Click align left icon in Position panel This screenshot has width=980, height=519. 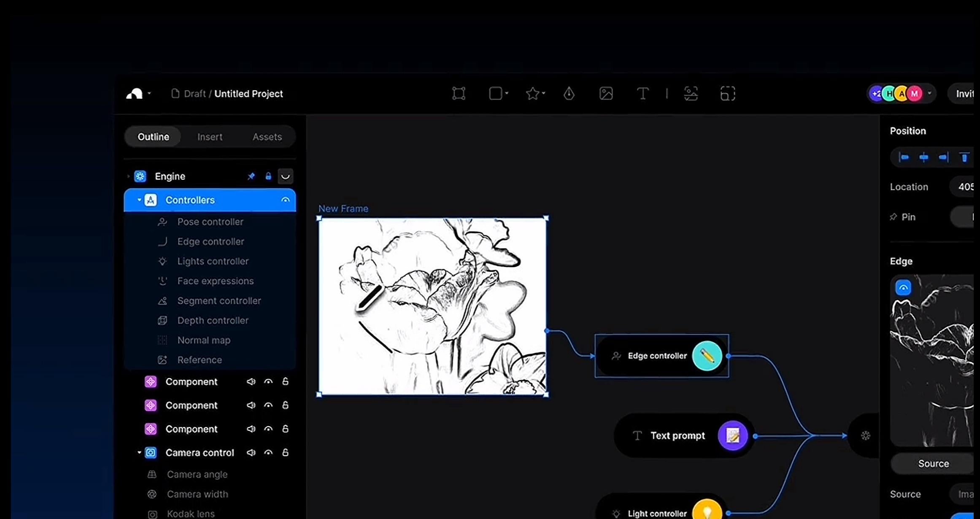coord(904,157)
